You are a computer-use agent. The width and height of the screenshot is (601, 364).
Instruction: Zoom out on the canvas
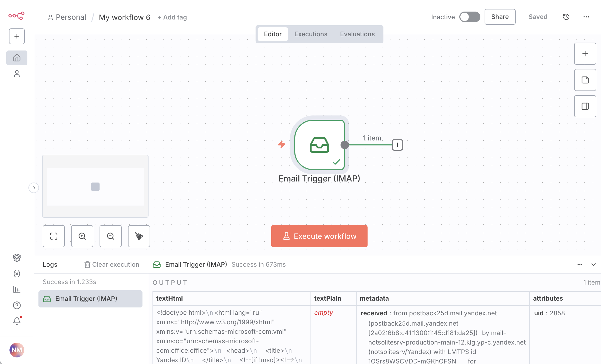coord(111,236)
